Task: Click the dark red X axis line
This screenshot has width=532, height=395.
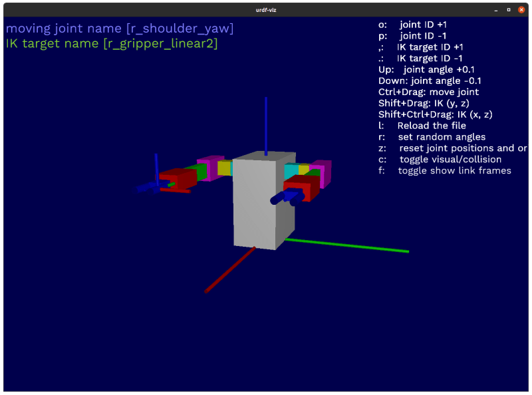Action: [x=230, y=269]
